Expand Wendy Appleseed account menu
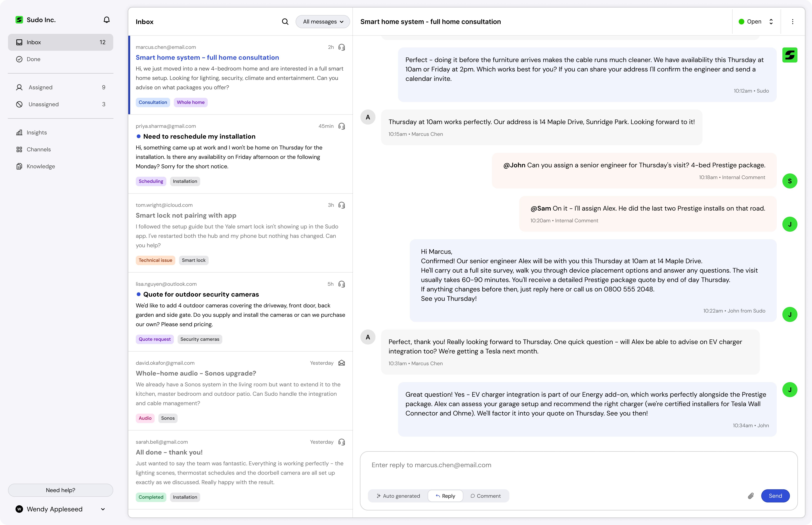The width and height of the screenshot is (812, 525). (61, 509)
